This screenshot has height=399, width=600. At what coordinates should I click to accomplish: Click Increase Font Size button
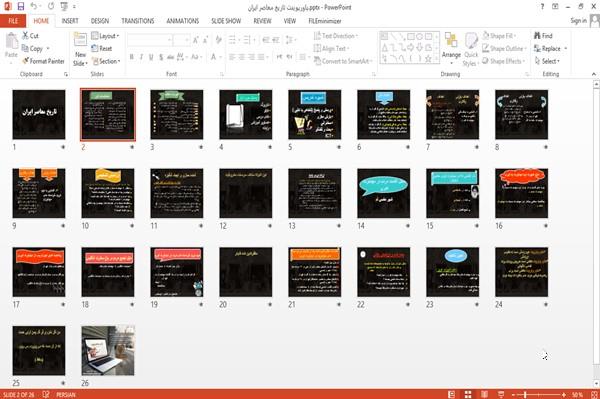point(196,40)
